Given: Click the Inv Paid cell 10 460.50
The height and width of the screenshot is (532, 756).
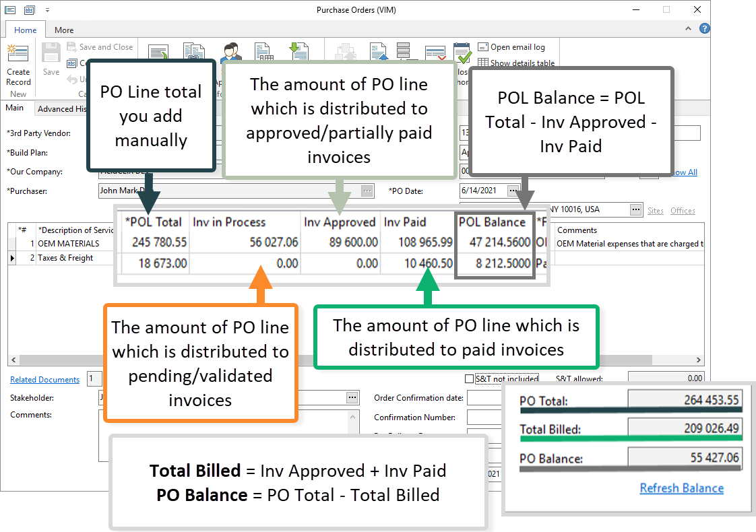Looking at the screenshot, I should pyautogui.click(x=418, y=263).
